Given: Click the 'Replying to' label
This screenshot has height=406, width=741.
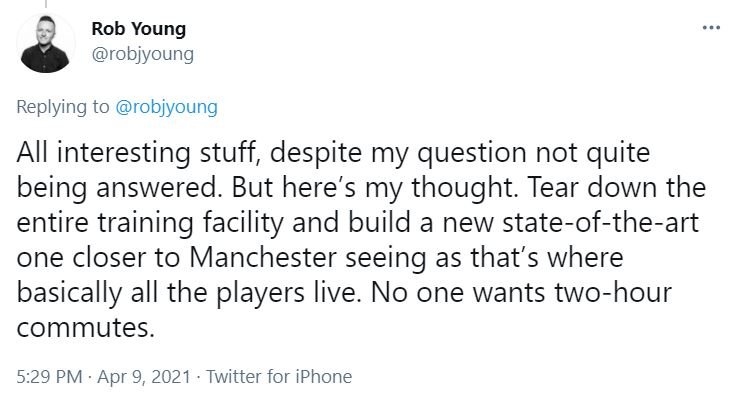Looking at the screenshot, I should point(63,107).
